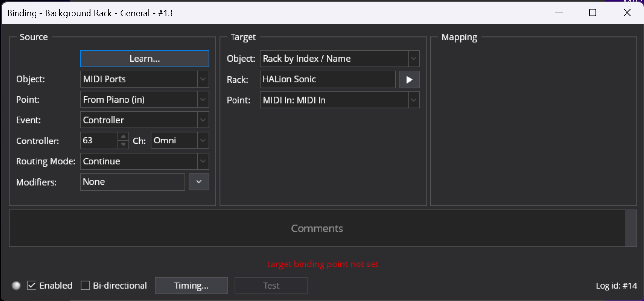Click the Test button
This screenshot has height=301, width=644.
tap(271, 285)
